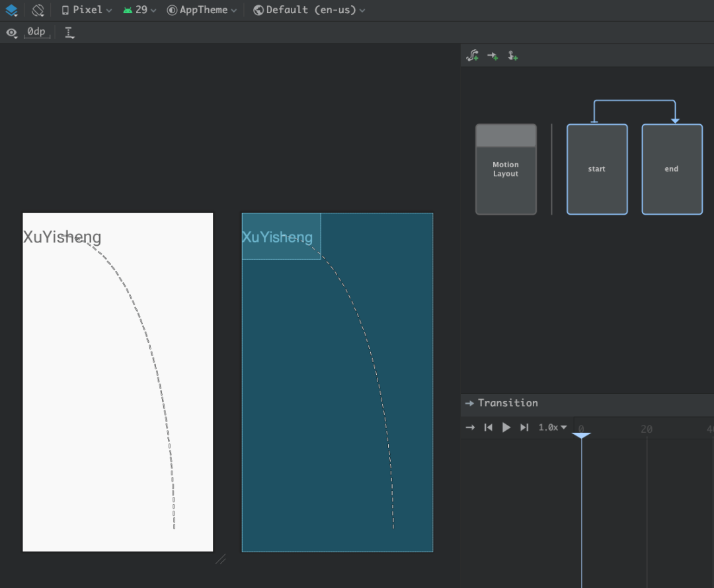Click the orientation rotate icon

(x=38, y=11)
